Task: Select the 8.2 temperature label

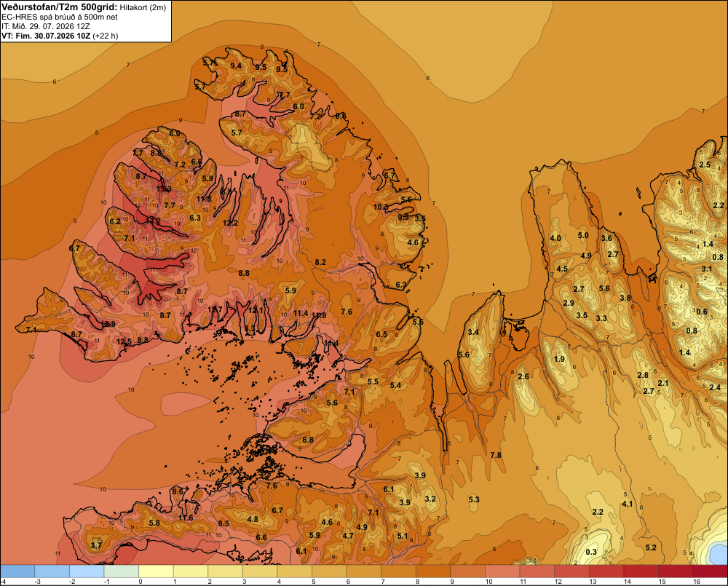Action: 320,262
